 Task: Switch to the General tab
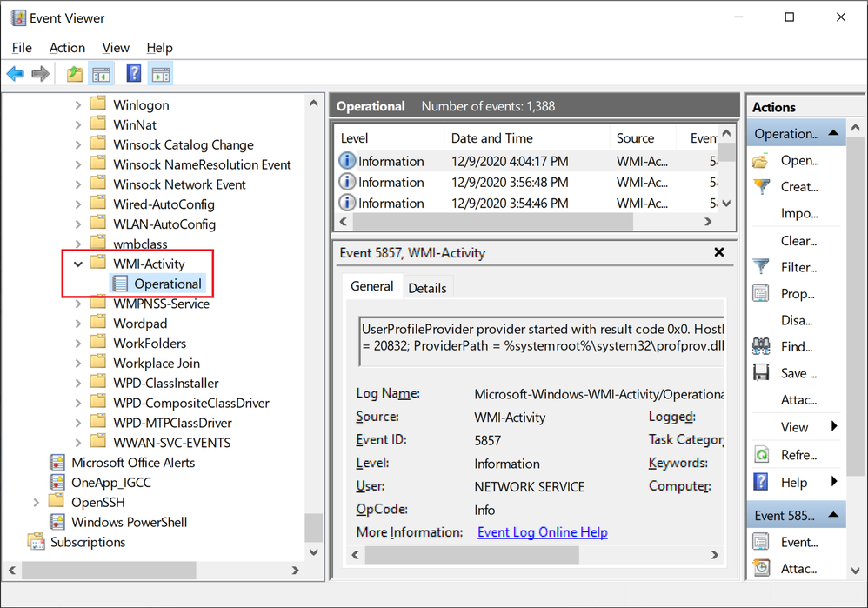tap(372, 286)
